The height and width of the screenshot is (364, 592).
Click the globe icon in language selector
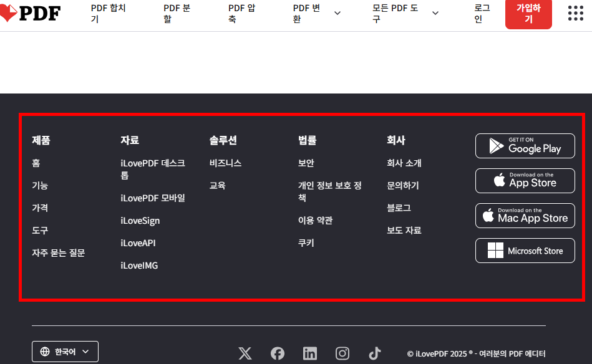point(46,351)
